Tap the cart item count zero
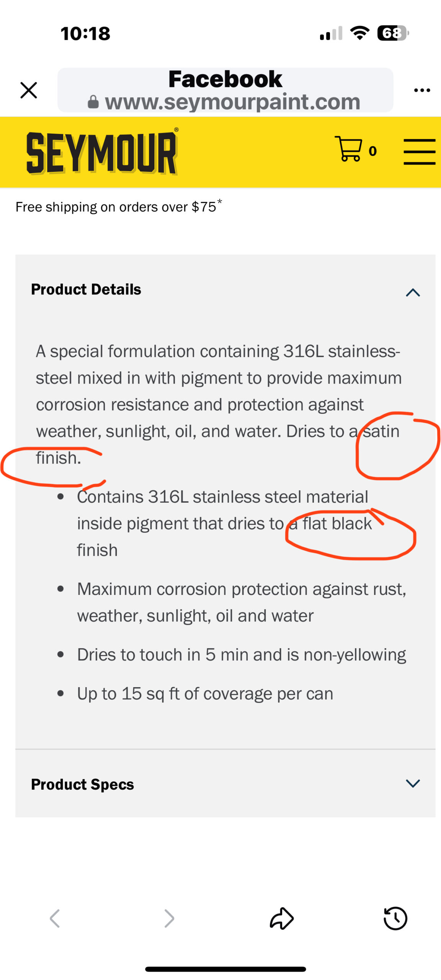Screen dimensions: 441x980 tap(372, 151)
